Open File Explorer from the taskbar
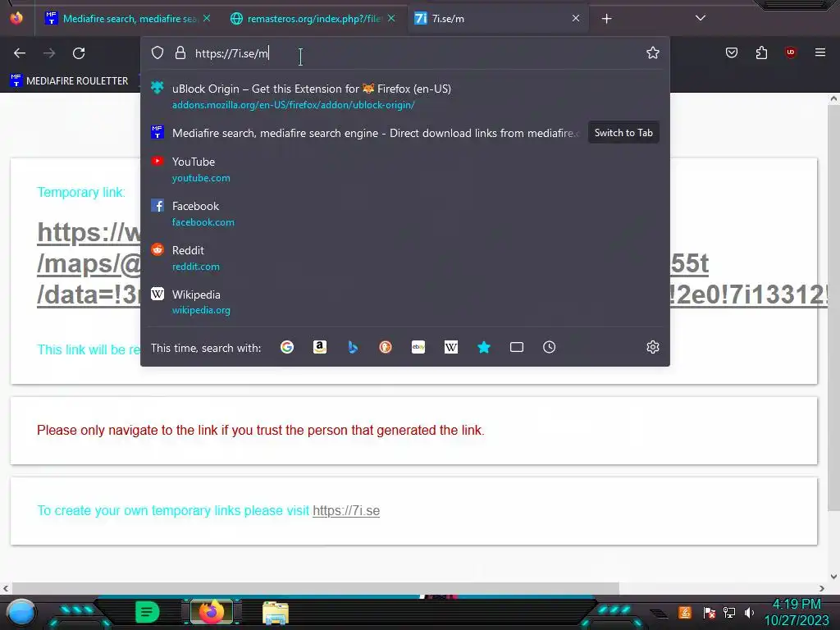 tap(276, 612)
